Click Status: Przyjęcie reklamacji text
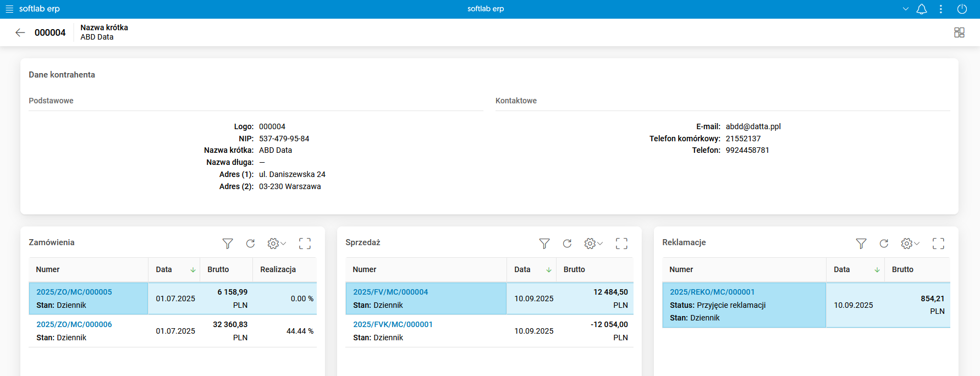Screen dimensions: 980x376 click(718, 305)
